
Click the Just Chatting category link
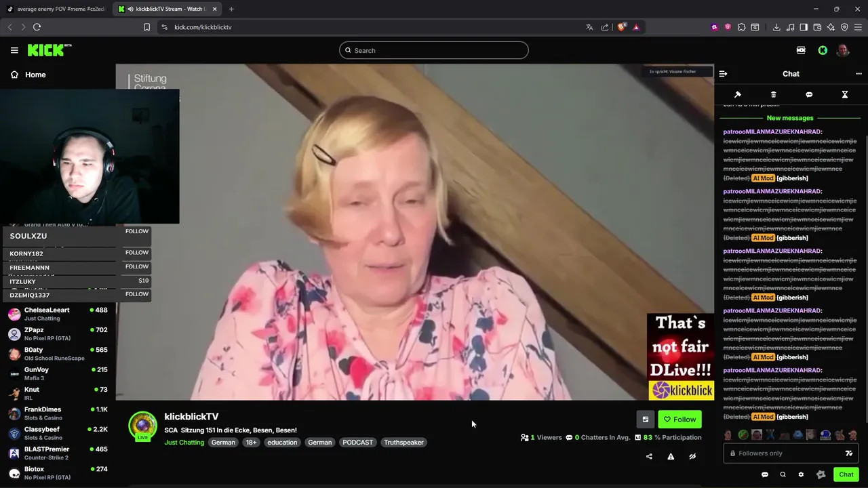184,443
